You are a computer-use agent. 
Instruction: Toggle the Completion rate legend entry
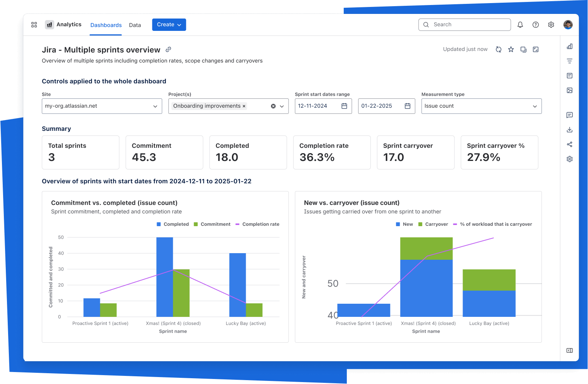point(257,224)
